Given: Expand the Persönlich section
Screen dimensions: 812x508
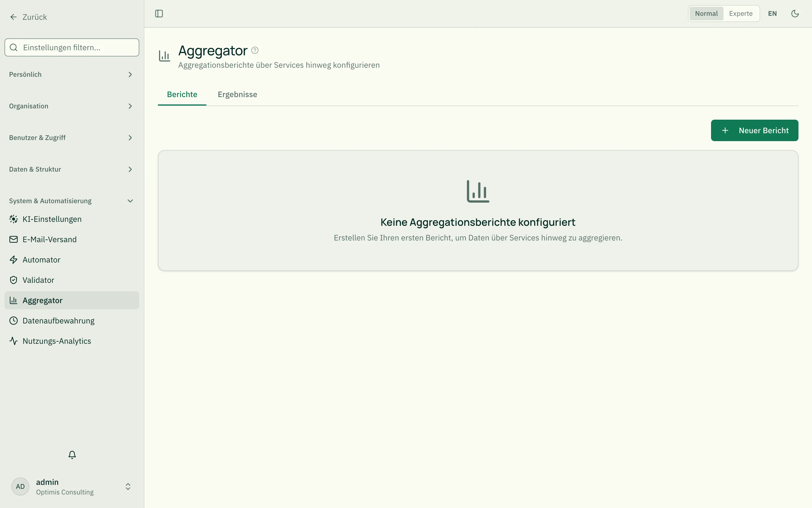Looking at the screenshot, I should tap(72, 75).
